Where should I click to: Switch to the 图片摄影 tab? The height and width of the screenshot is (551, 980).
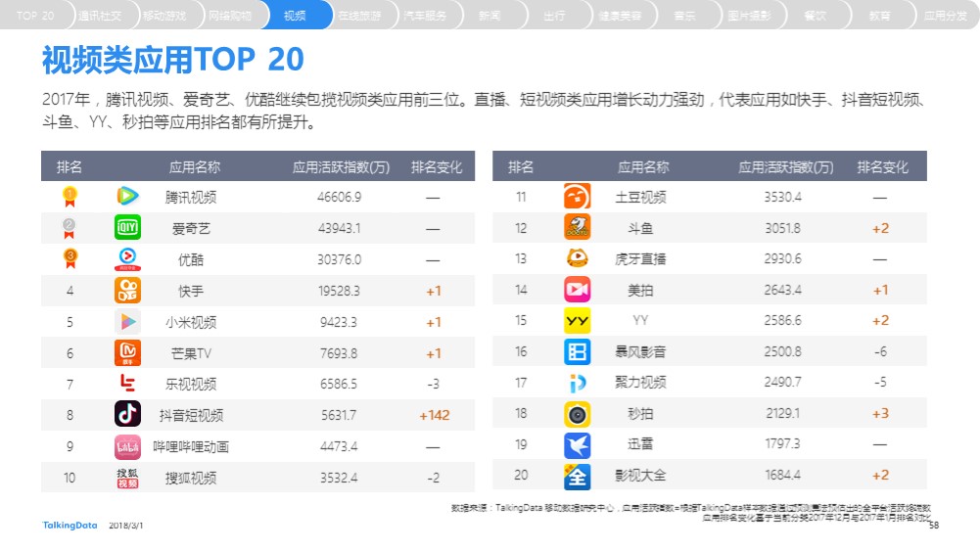(750, 16)
